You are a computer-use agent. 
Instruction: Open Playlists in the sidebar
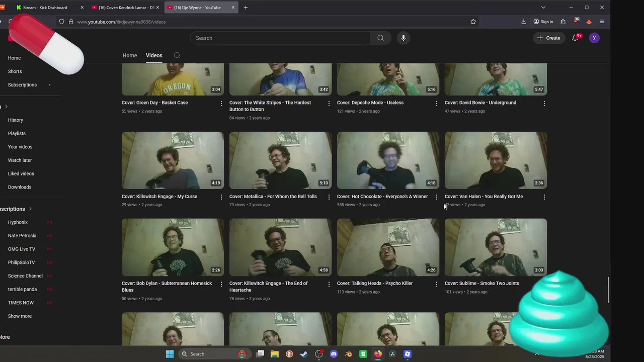click(x=17, y=134)
